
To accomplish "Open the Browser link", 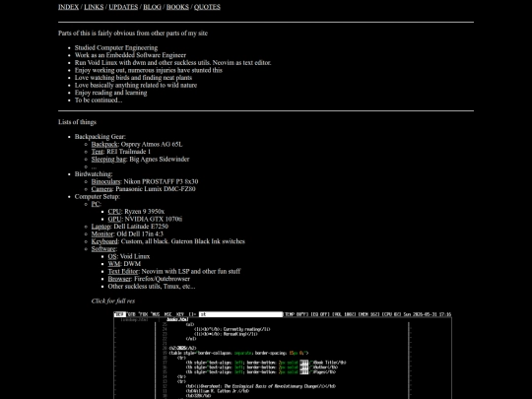I will [x=119, y=279].
